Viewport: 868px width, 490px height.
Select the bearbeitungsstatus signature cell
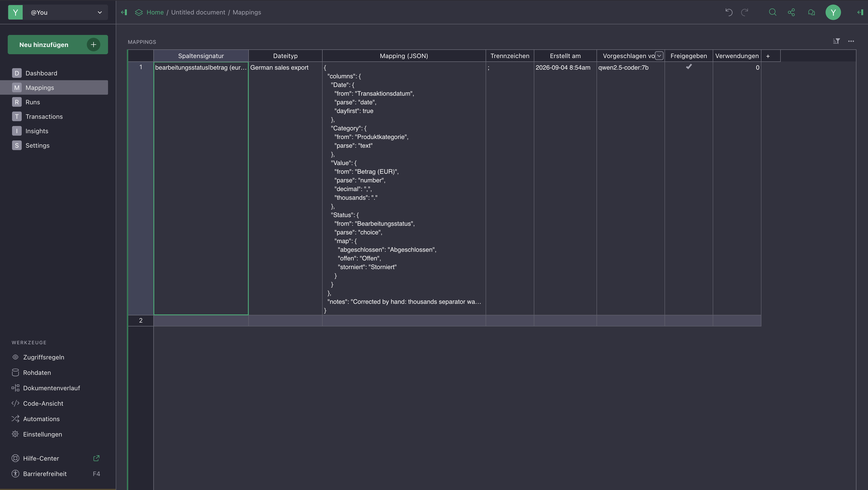point(201,188)
